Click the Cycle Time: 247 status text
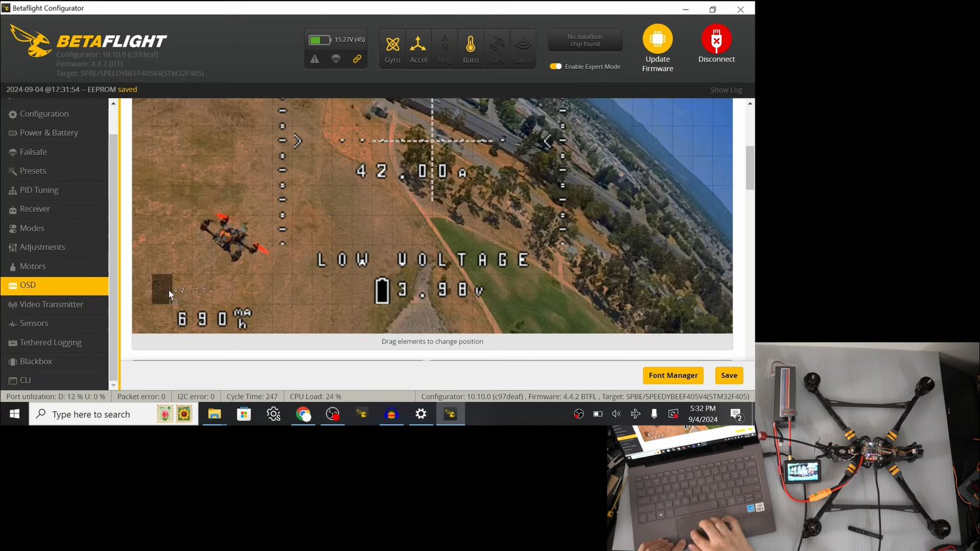980x551 pixels. [252, 397]
